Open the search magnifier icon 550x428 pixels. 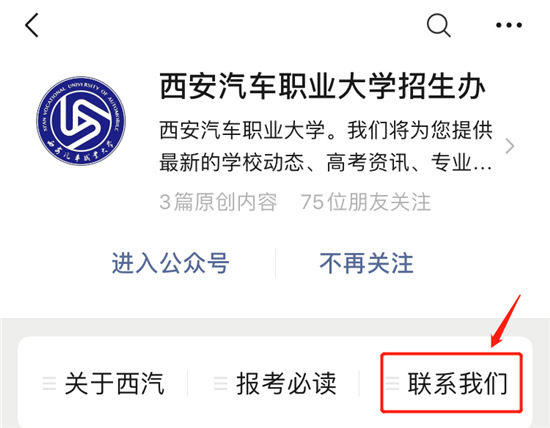(x=438, y=25)
